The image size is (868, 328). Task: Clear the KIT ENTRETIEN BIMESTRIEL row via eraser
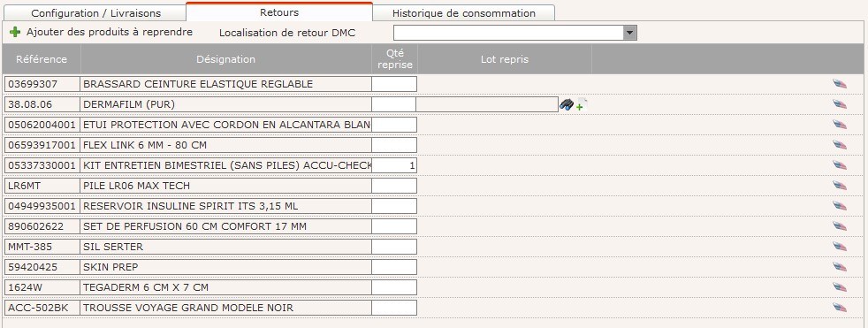(840, 165)
